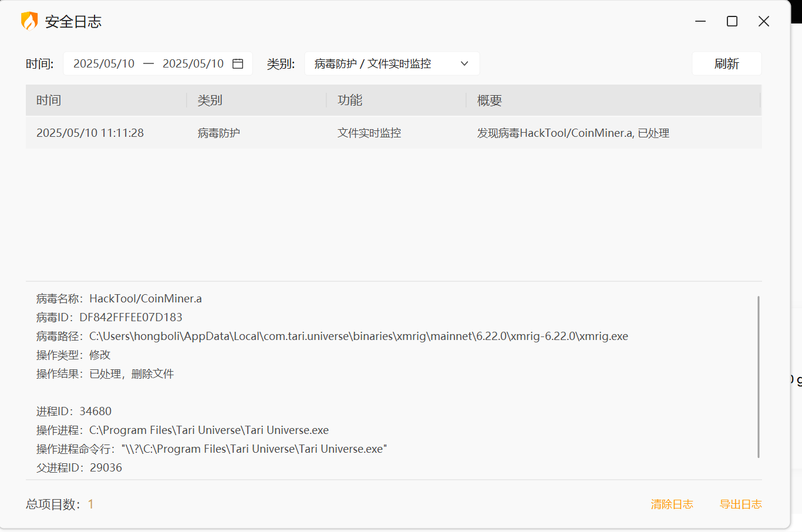The image size is (802, 532).
Task: Click the 操作进程 Tari Universe.exe line
Action: (183, 430)
